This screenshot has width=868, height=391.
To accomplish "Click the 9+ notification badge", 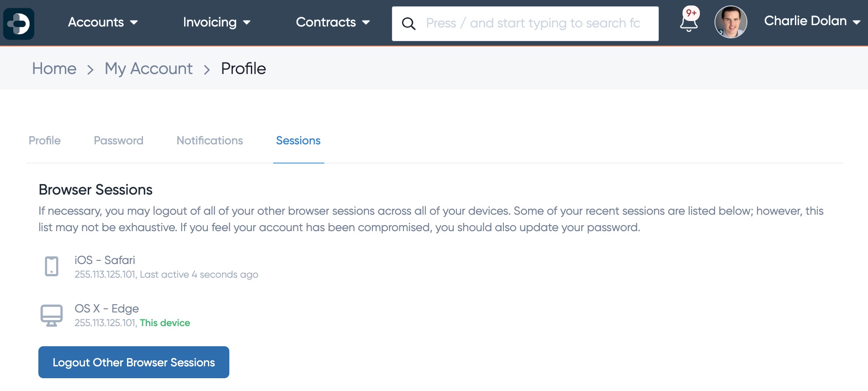I will (x=691, y=13).
